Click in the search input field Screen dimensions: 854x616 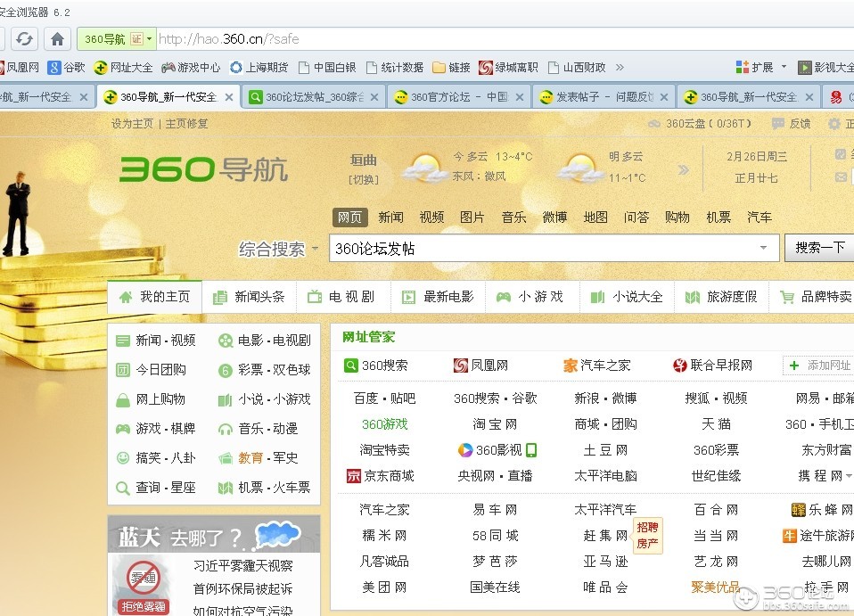tap(545, 249)
